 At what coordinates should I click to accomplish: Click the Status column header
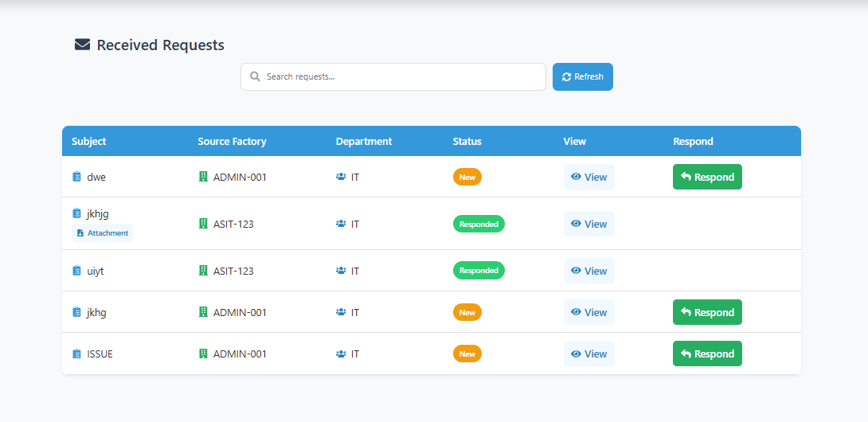click(x=467, y=141)
